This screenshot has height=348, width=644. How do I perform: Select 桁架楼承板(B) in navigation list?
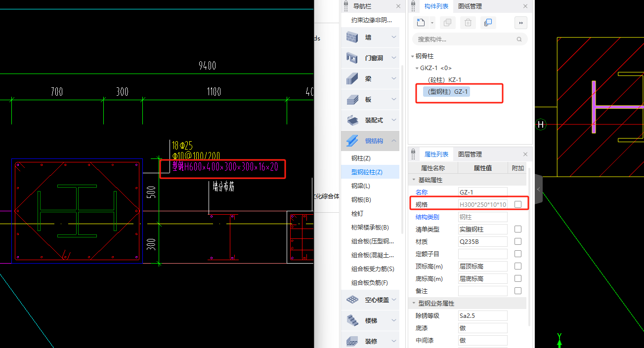click(370, 227)
